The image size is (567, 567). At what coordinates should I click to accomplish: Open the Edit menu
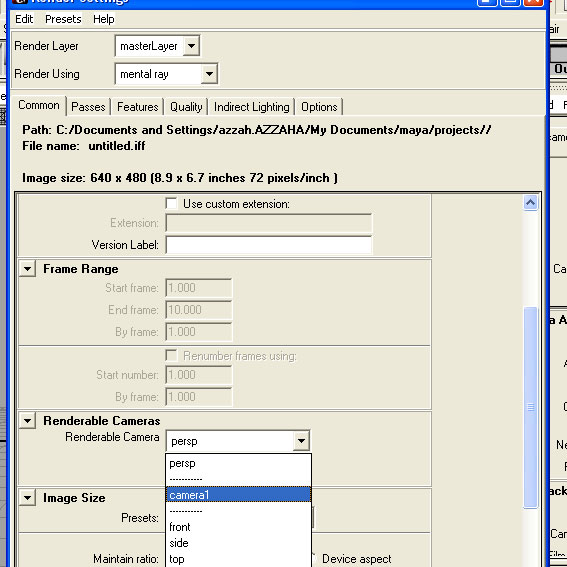click(24, 19)
